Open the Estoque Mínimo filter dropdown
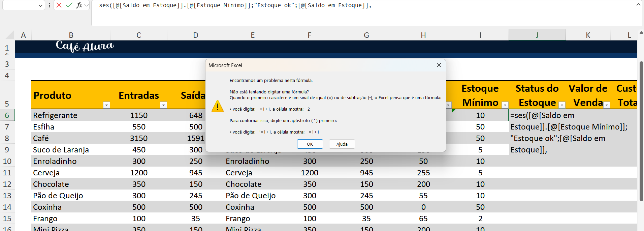 (x=505, y=105)
